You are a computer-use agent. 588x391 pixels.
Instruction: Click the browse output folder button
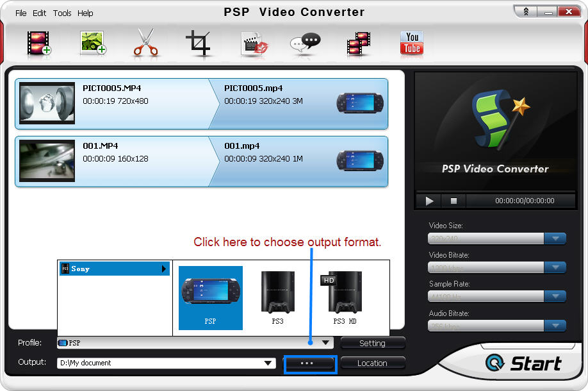tap(310, 363)
